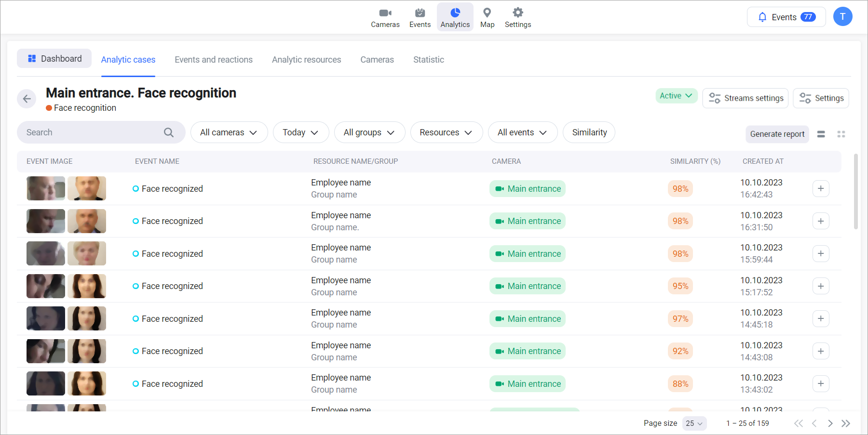This screenshot has width=868, height=435.
Task: Open Settings gear in top navigation
Action: click(x=517, y=17)
